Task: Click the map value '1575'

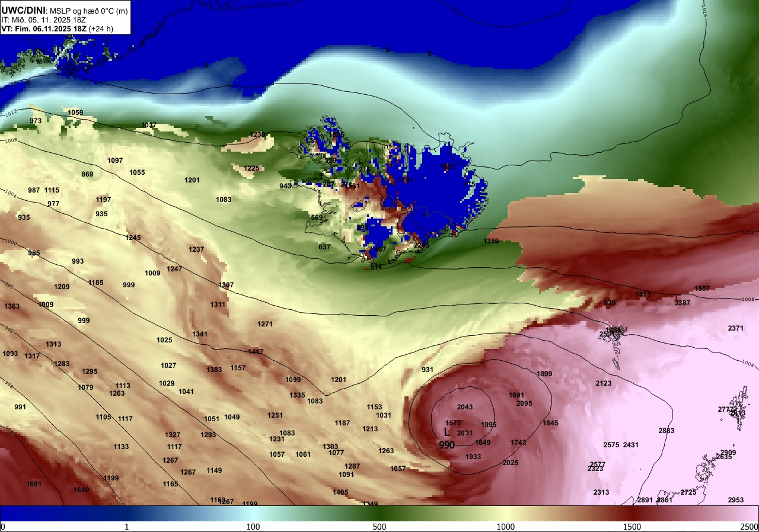Action: pyautogui.click(x=453, y=423)
